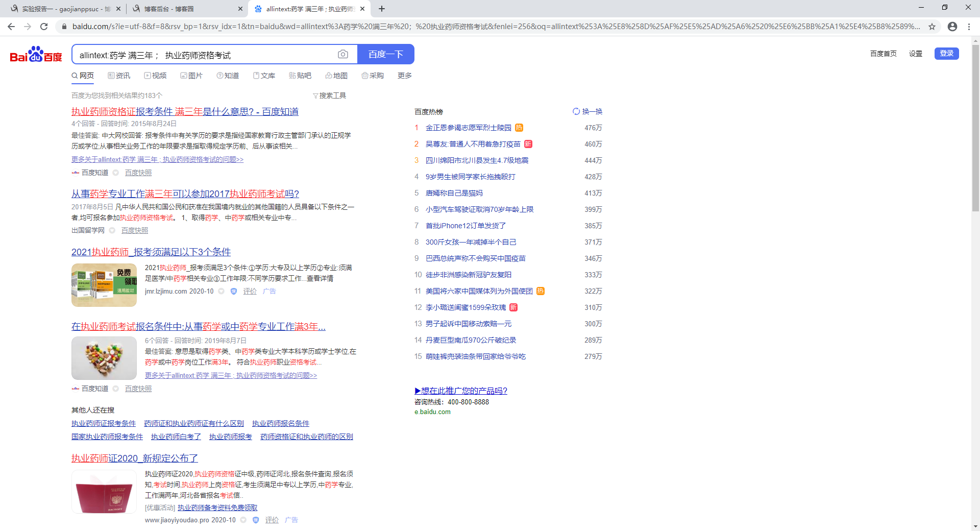Switch to the 图片 search category
This screenshot has height=531, width=980.
point(191,76)
